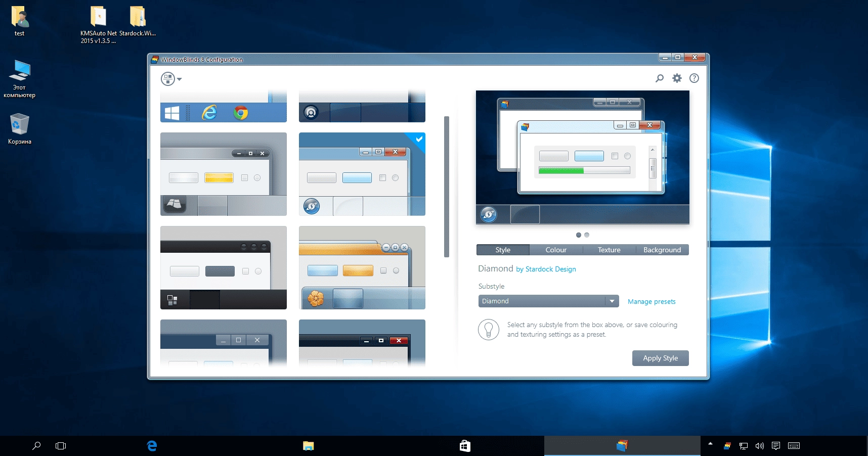Select the partially visible slate-blue skin thumbnail

click(x=224, y=342)
